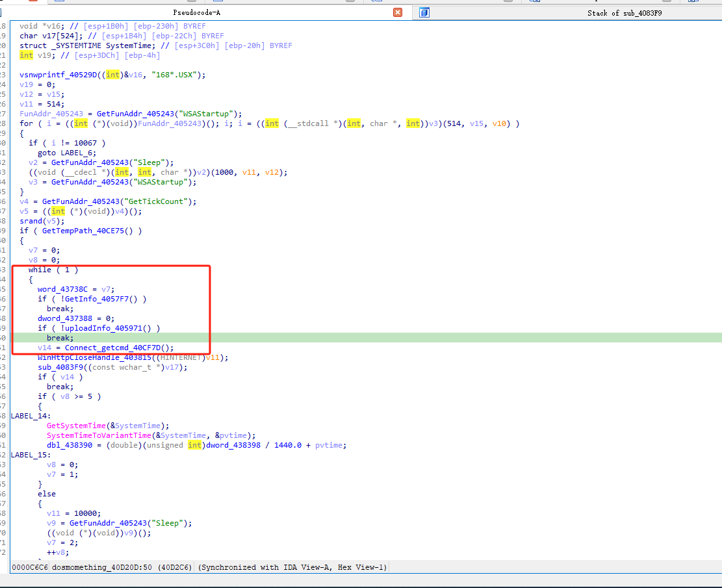
Task: Select the dword_437388 global variable
Action: pyautogui.click(x=64, y=318)
